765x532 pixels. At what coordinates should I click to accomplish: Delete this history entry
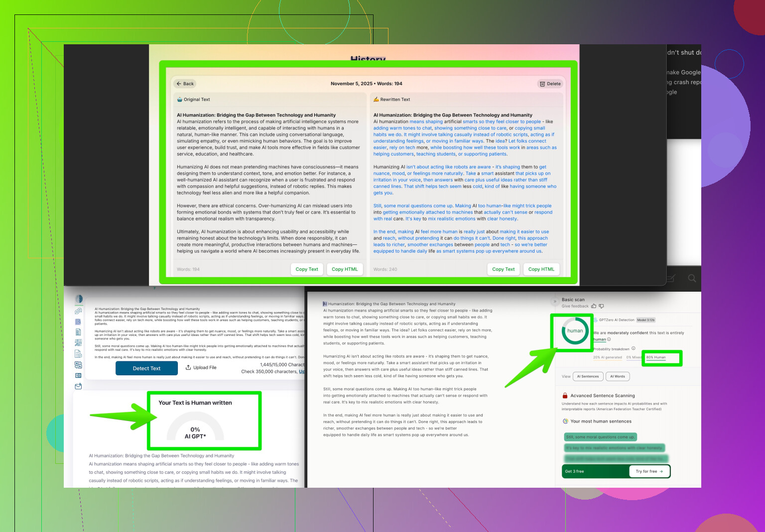[550, 84]
